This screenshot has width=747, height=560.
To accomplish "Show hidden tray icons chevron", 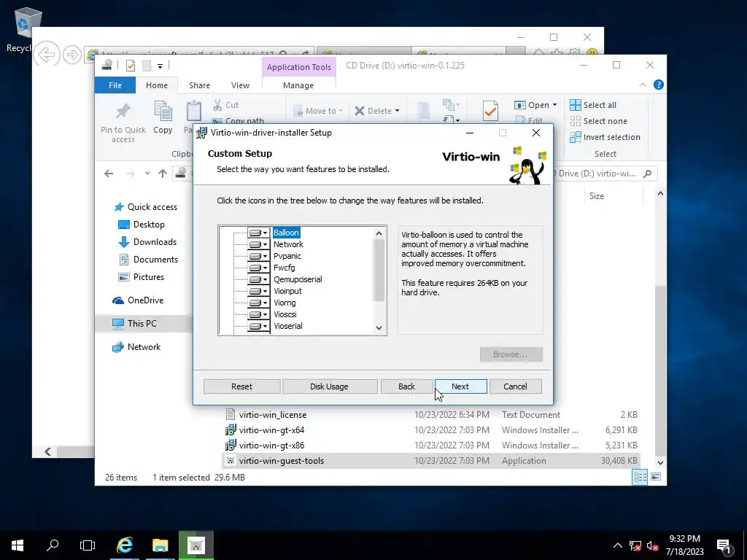I will click(617, 545).
